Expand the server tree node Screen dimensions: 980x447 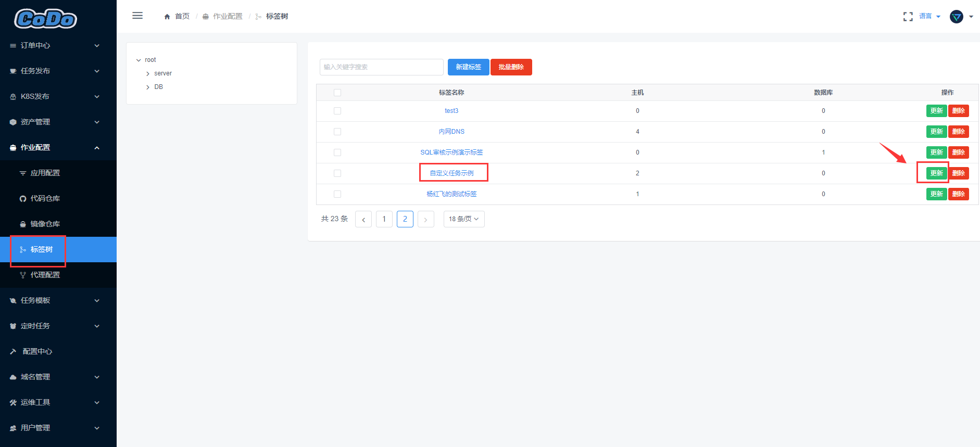148,74
